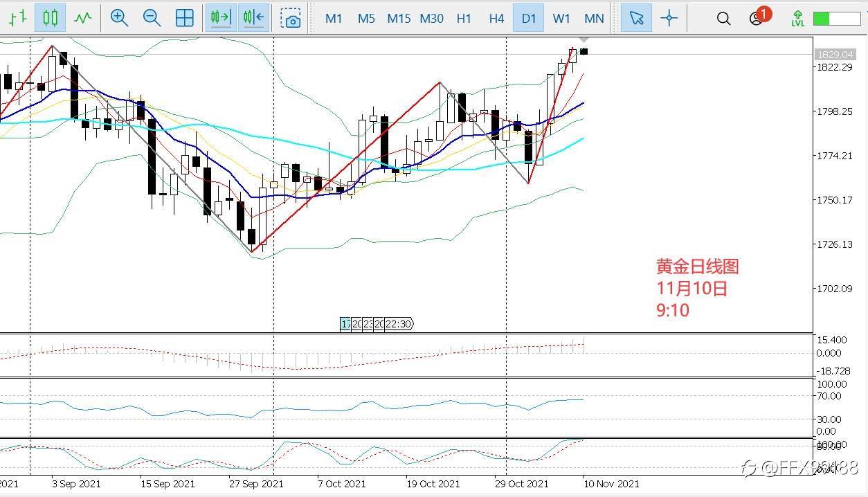Select the red 黄金日线图 text annotation
The width and height of the screenshot is (868, 497).
pos(698,266)
